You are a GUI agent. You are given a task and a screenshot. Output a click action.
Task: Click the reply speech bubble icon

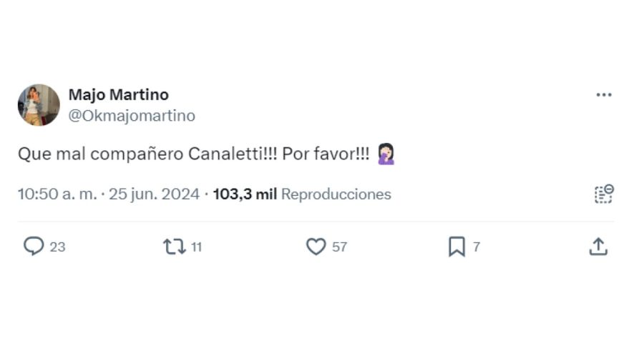click(x=34, y=247)
